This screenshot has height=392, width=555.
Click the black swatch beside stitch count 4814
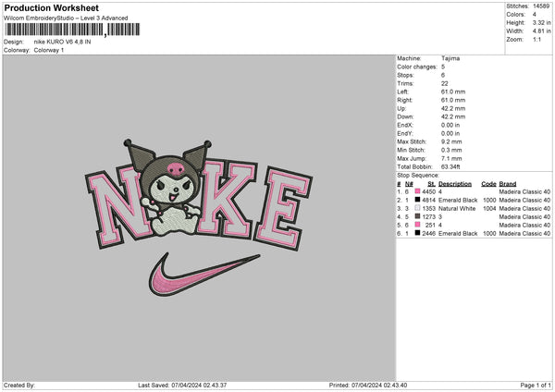[x=418, y=200]
